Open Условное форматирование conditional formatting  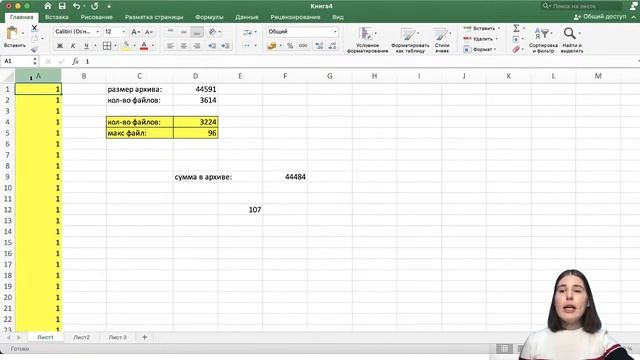point(367,40)
